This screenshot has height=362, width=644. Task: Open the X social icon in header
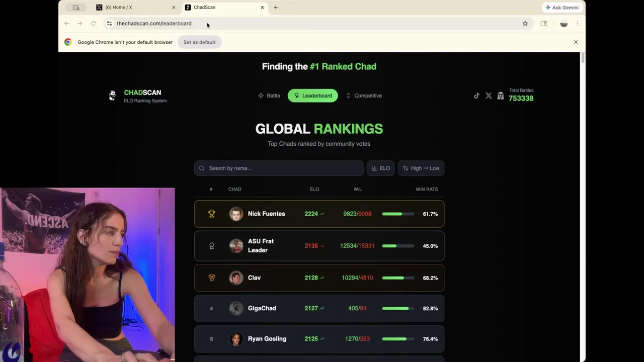point(489,96)
